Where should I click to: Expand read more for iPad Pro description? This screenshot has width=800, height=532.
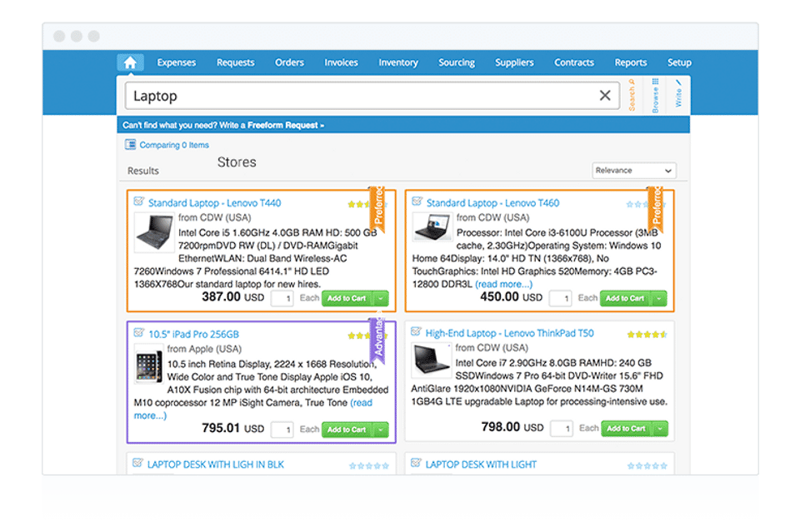[361, 403]
